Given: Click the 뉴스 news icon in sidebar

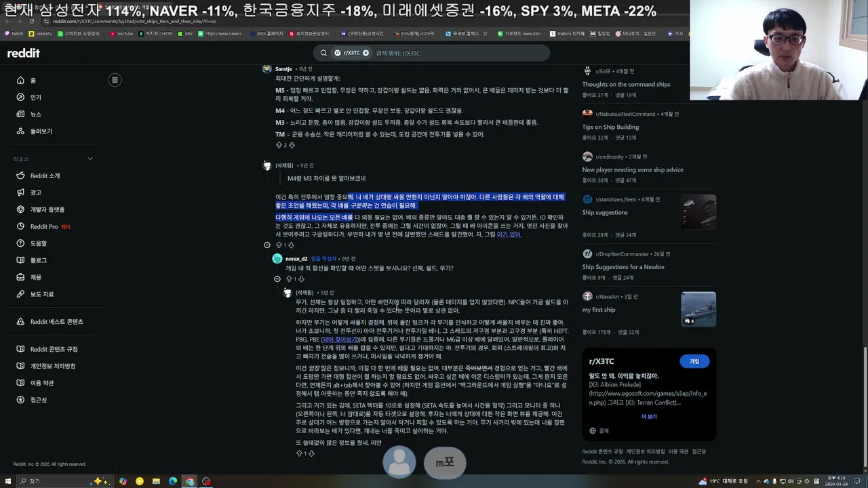Looking at the screenshot, I should tap(20, 114).
